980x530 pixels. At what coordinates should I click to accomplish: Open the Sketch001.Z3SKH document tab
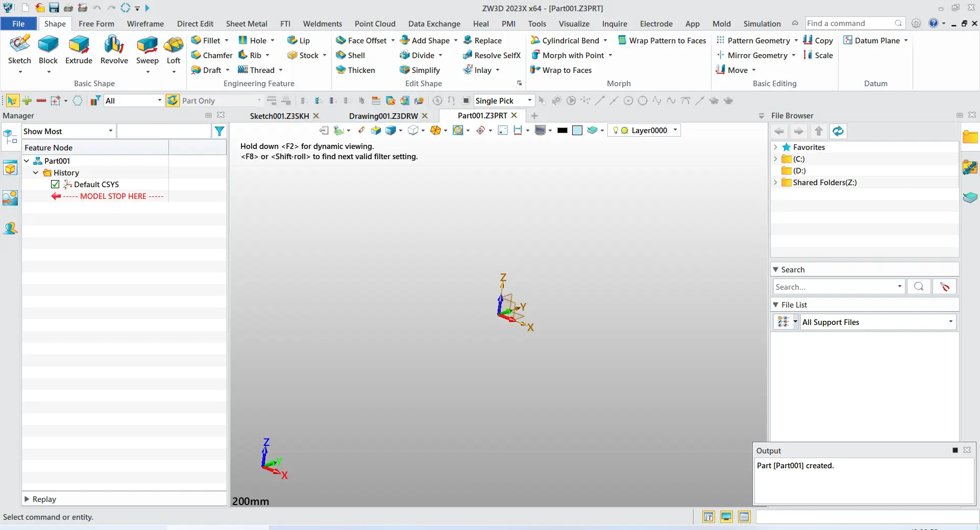(280, 116)
